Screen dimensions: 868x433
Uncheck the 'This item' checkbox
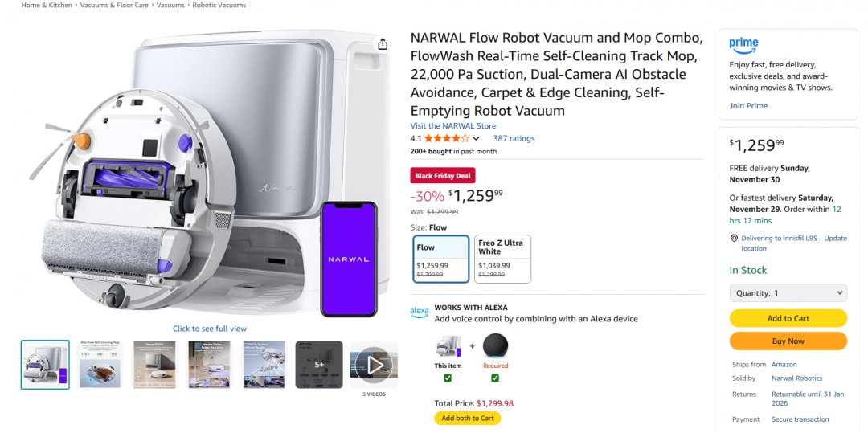coord(448,378)
